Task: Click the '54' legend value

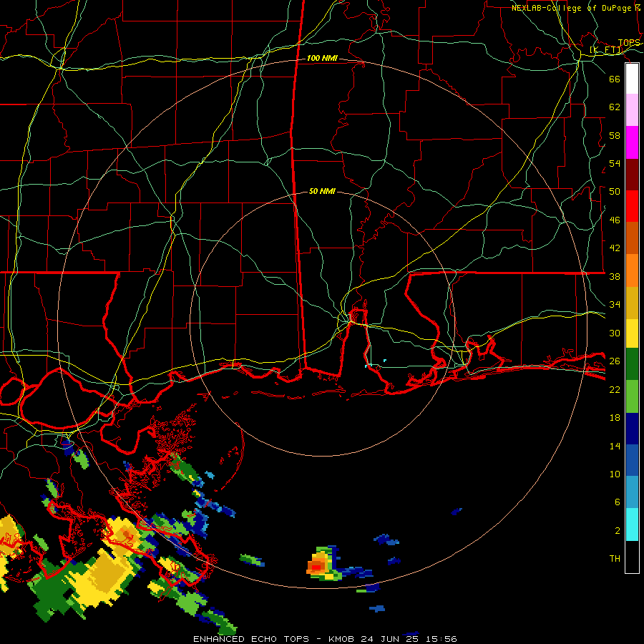Action: coord(615,163)
